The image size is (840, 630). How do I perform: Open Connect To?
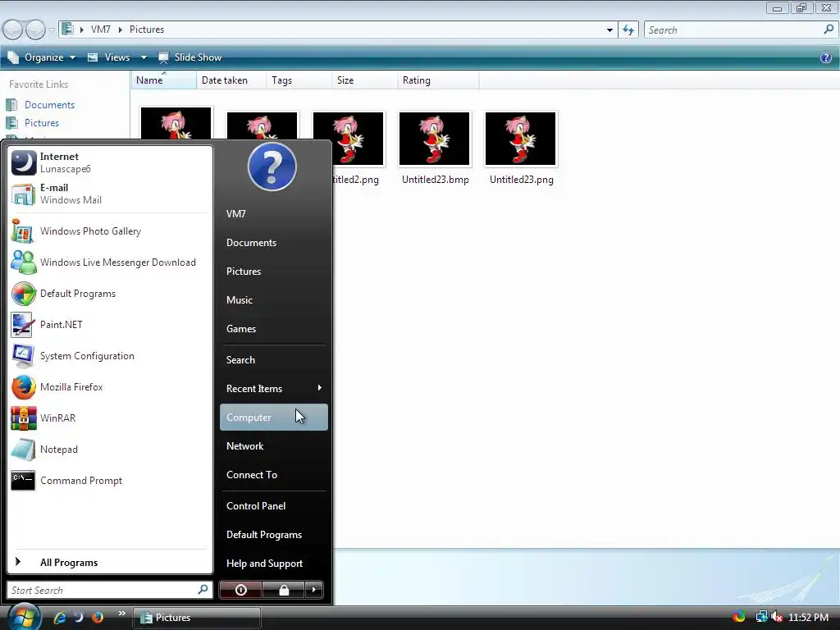coord(273,475)
